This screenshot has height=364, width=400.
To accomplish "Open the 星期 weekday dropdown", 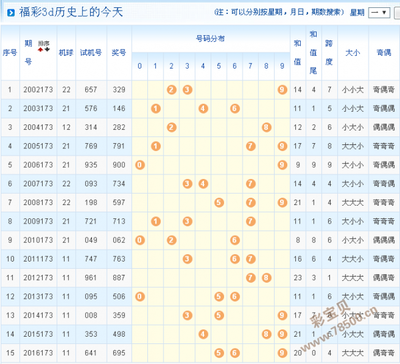I will 379,13.
